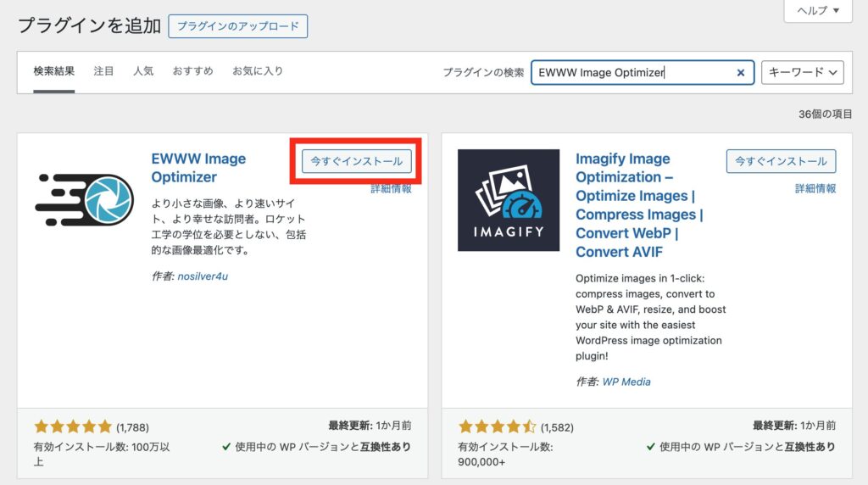Click EWWW card 最終更新: 1か月前 text
This screenshot has width=868, height=485.
[x=370, y=426]
